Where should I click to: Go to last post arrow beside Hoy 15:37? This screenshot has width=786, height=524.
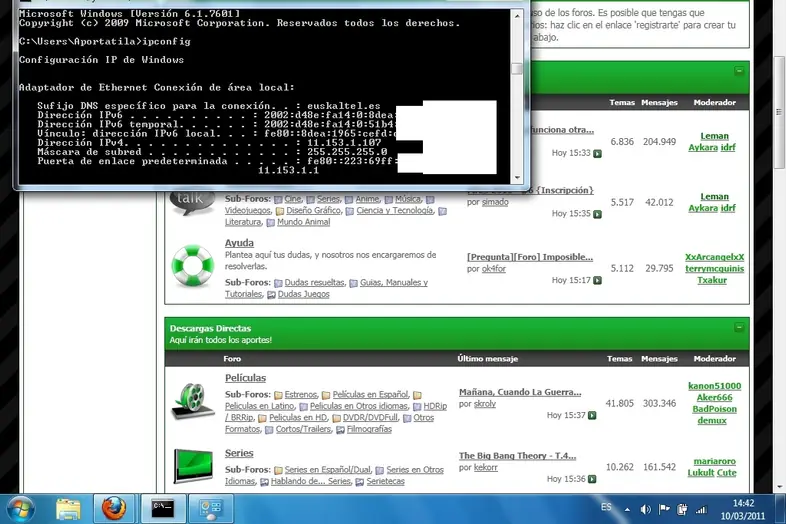[x=592, y=415]
